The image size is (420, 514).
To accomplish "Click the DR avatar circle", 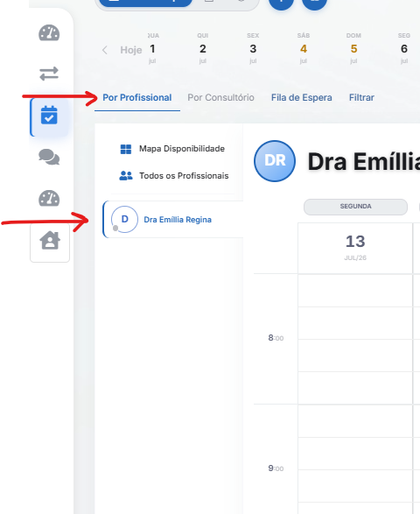I will (x=275, y=161).
